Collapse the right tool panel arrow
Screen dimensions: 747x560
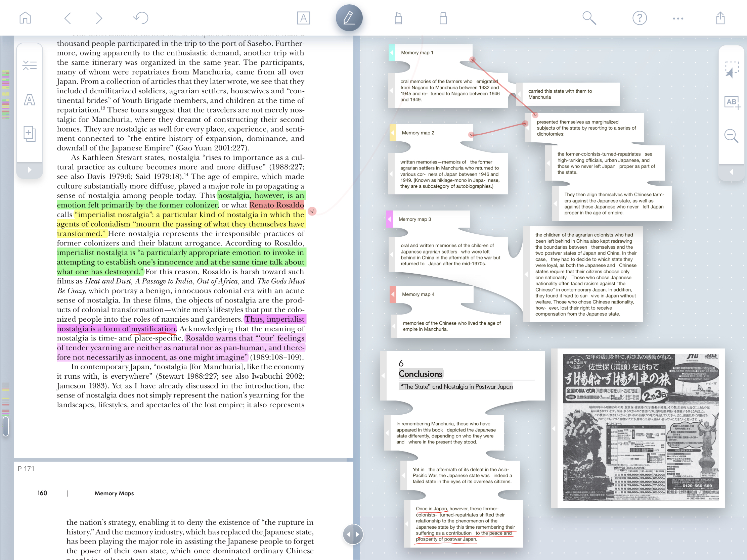pos(732,172)
